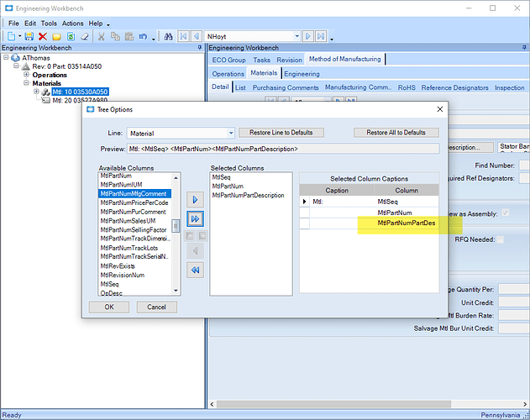Viewport: 530px width, 420px height.
Task: Remove all columns with double left arrow
Action: pyautogui.click(x=195, y=270)
